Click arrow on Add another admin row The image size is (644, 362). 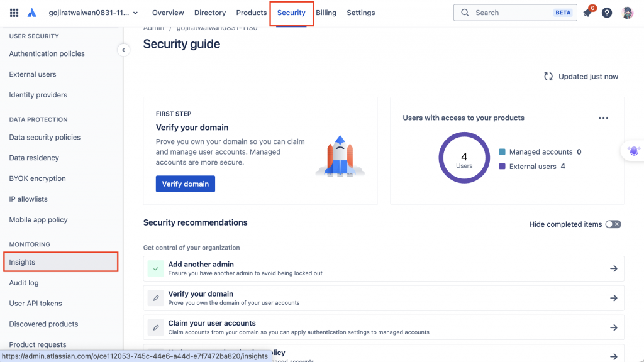614,269
